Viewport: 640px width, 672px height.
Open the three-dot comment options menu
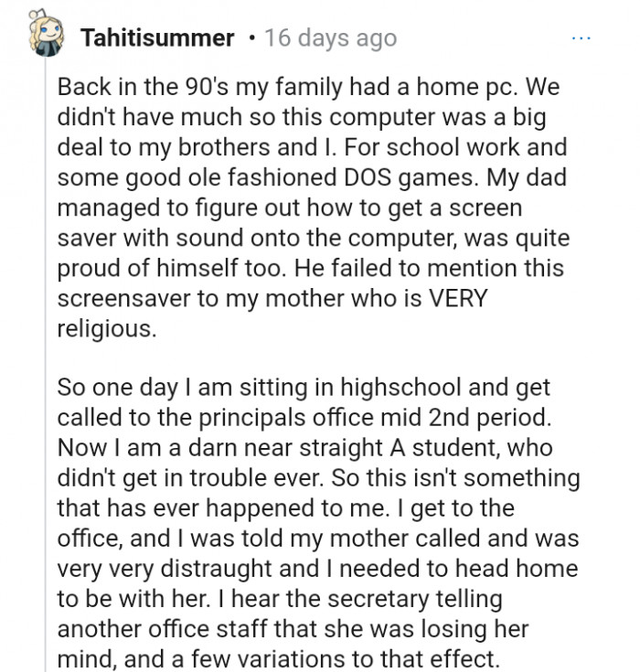(581, 38)
